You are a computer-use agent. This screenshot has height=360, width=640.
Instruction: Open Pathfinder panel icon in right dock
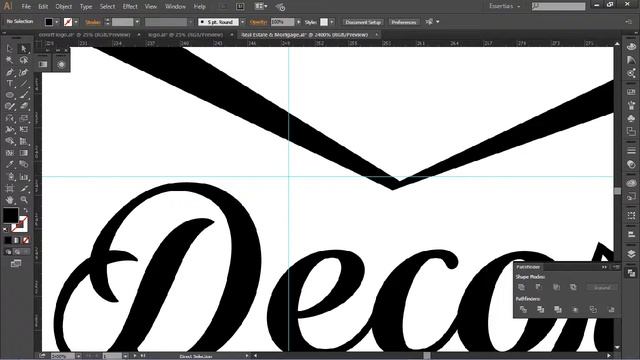click(x=631, y=273)
